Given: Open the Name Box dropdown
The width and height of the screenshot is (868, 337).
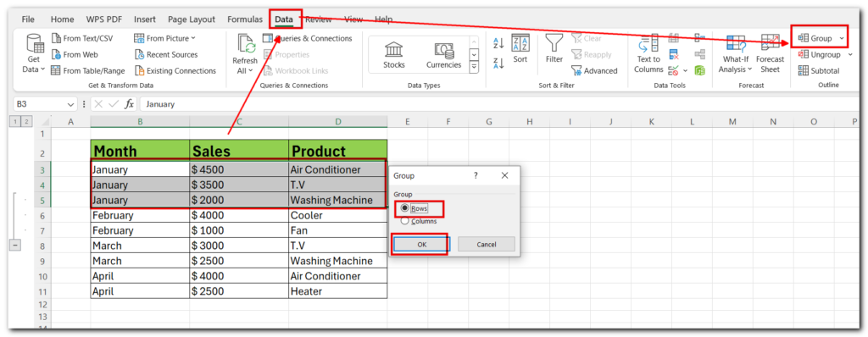Looking at the screenshot, I should point(71,104).
